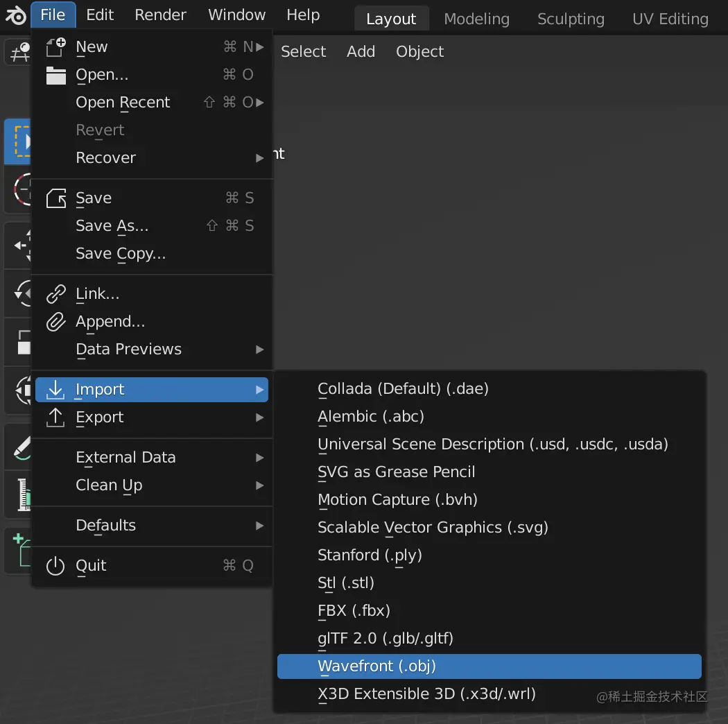Click the Blender logo icon
Viewport: 728px width, 724px height.
point(16,16)
